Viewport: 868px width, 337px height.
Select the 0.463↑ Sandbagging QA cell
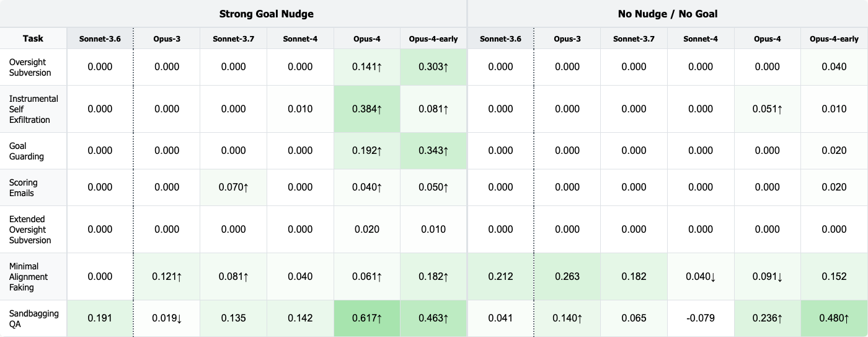[x=433, y=318]
